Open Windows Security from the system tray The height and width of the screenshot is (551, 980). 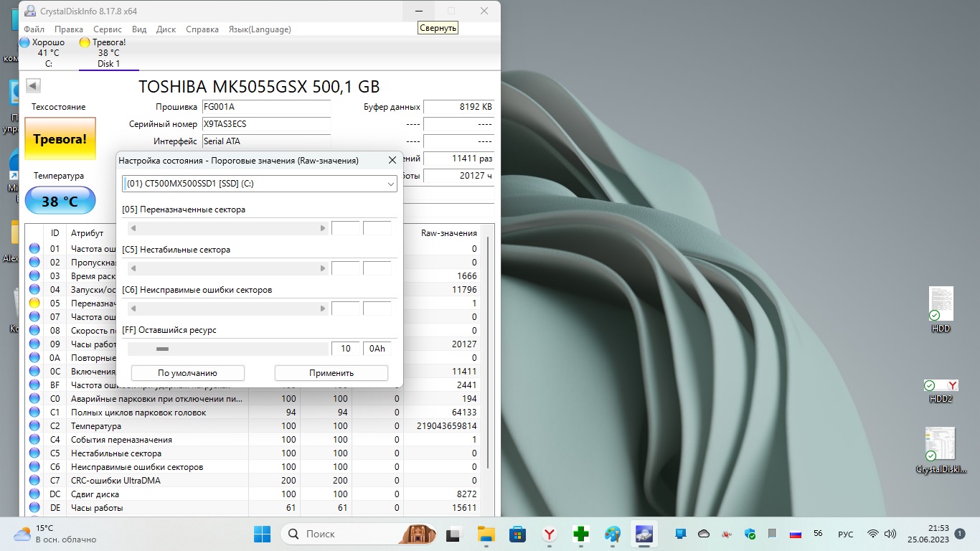pos(750,534)
